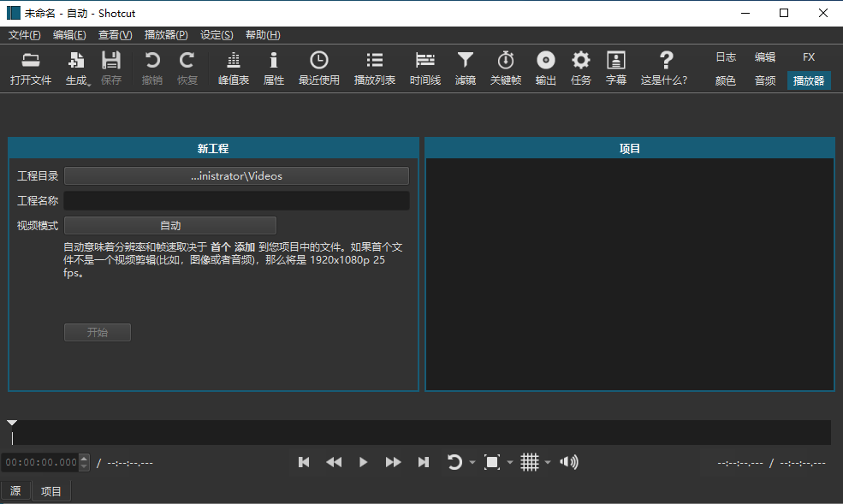Maximize the Shotcut window
The width and height of the screenshot is (843, 504).
click(784, 13)
